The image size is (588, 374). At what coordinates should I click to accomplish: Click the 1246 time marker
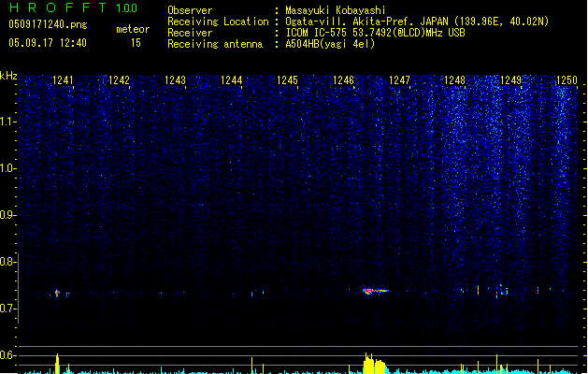[343, 80]
